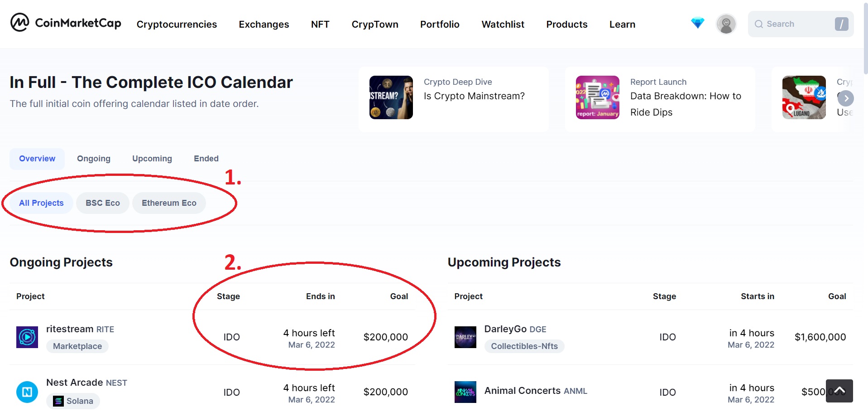This screenshot has width=868, height=412.
Task: Show next article with carousel arrow
Action: click(846, 98)
